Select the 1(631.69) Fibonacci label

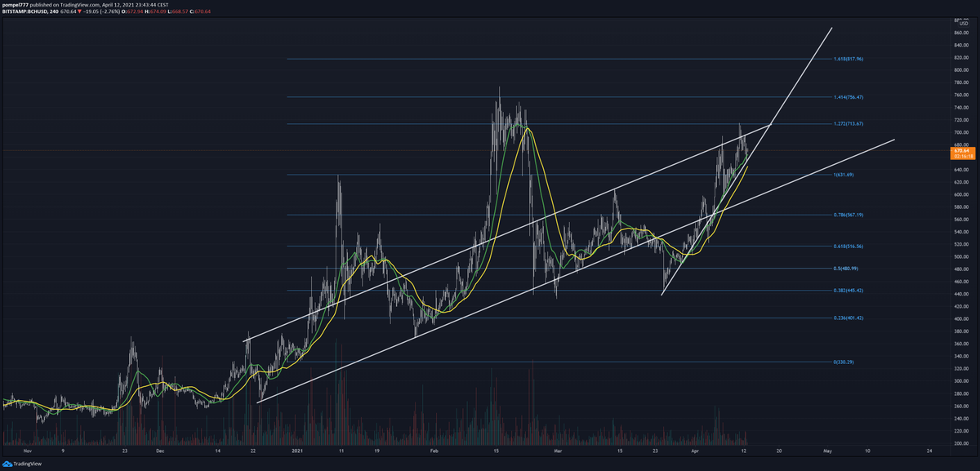pyautogui.click(x=845, y=175)
